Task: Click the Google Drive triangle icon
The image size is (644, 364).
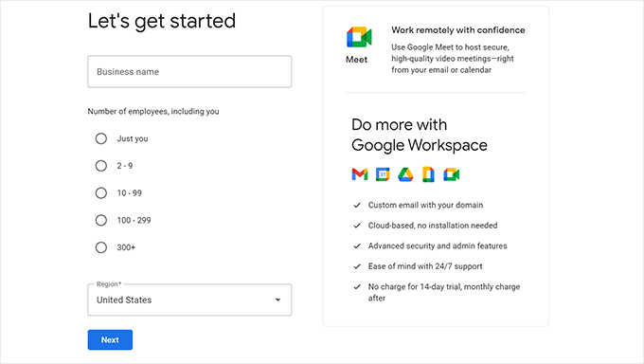Action: click(405, 174)
